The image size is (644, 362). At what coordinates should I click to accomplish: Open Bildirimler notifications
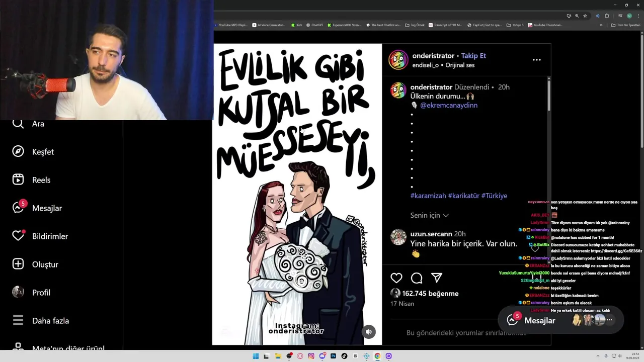[40, 236]
